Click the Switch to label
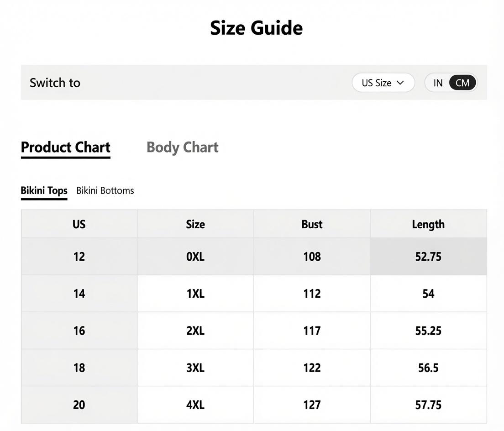Screen dimensions: 504x431 [55, 83]
